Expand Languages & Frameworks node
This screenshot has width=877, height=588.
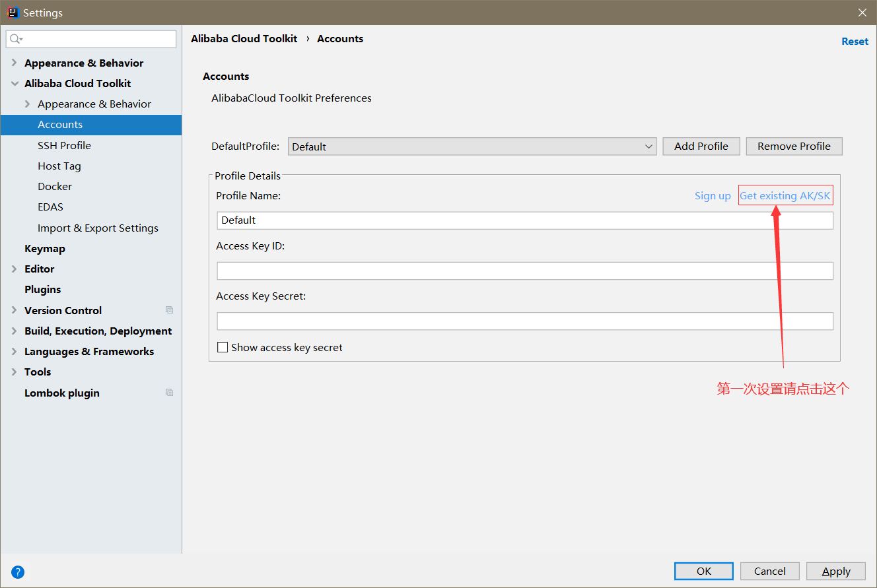(14, 351)
